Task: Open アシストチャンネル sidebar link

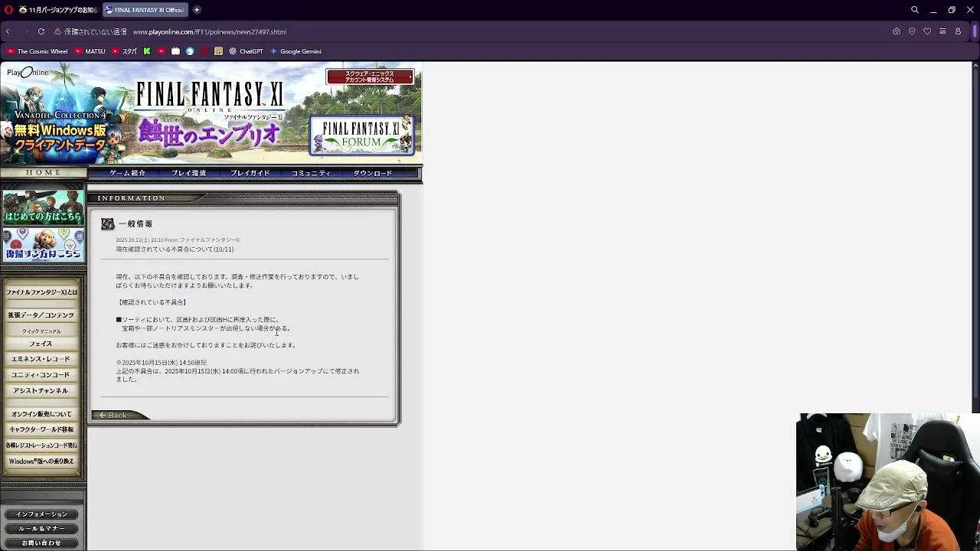Action: click(41, 391)
